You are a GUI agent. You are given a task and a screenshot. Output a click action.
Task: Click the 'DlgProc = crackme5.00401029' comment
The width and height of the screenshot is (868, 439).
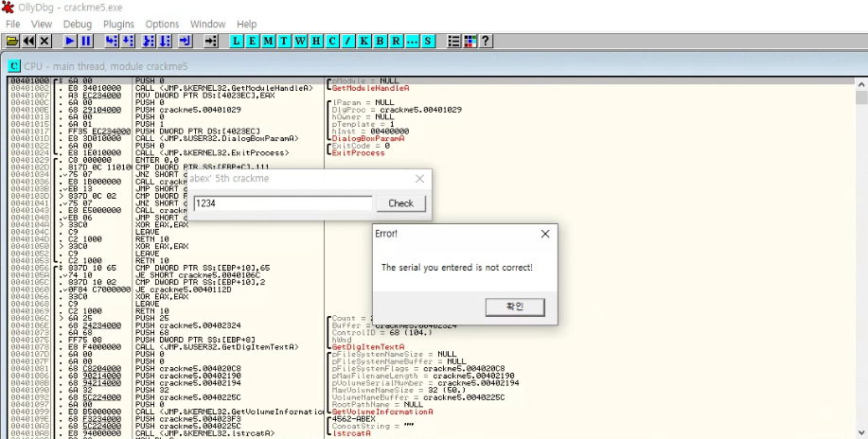point(397,110)
